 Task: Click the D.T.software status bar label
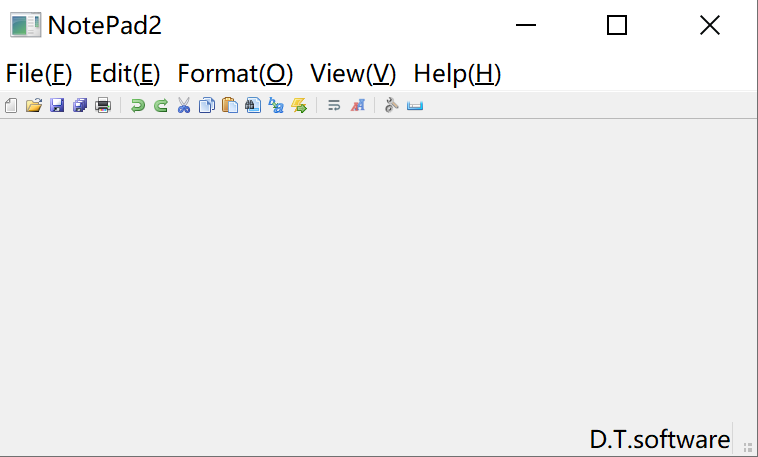pos(659,440)
